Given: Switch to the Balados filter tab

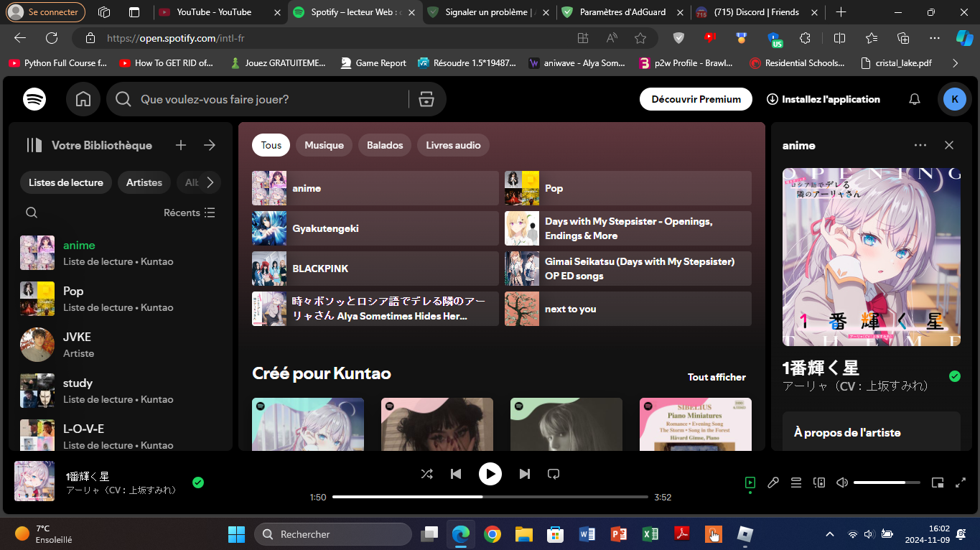Looking at the screenshot, I should (x=384, y=144).
